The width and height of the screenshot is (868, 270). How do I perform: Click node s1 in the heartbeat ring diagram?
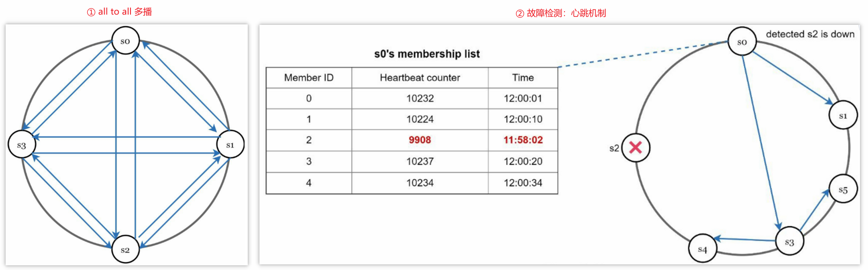pos(843,115)
